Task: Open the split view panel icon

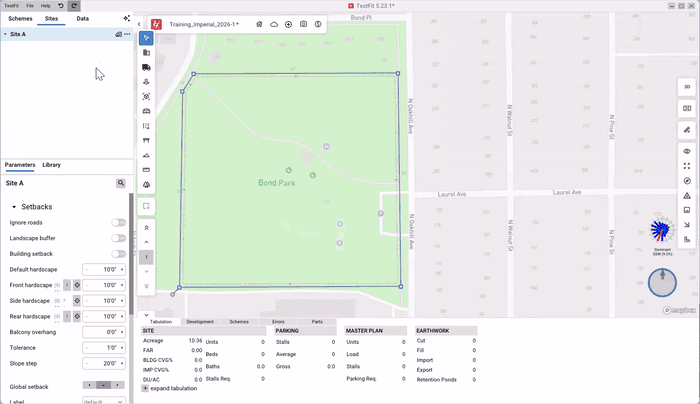Action: point(687,108)
